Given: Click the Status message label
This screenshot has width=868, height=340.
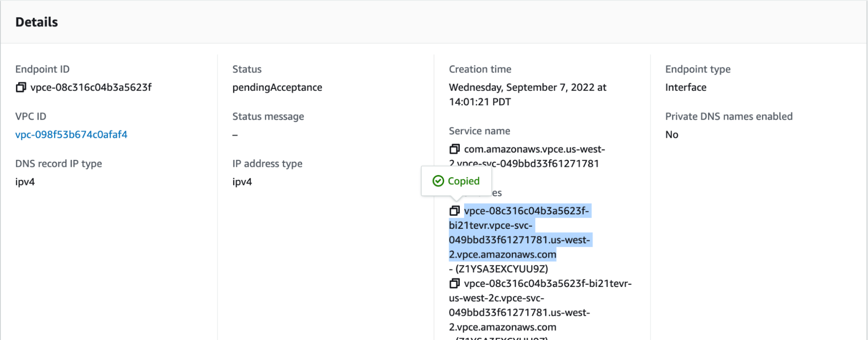Looking at the screenshot, I should pos(268,116).
